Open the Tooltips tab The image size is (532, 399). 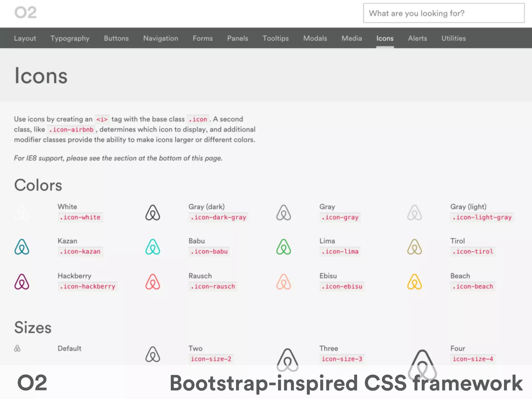[276, 38]
